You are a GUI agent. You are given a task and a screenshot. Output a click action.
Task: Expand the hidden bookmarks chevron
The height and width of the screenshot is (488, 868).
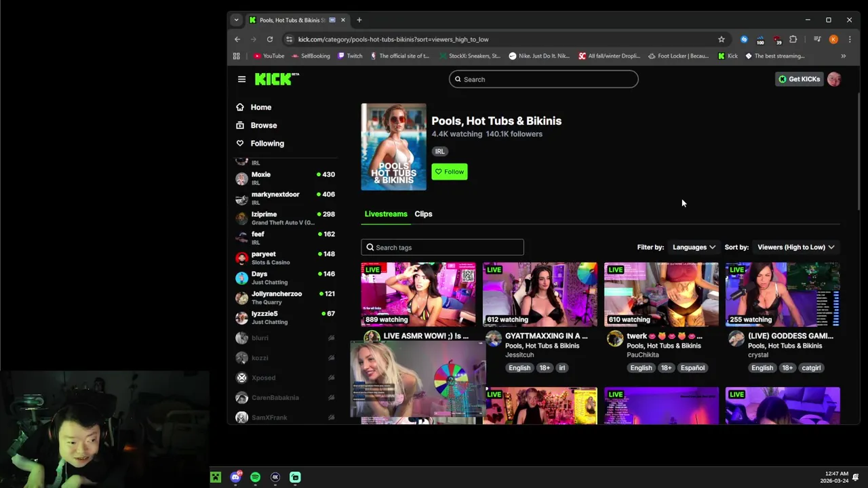(x=843, y=56)
